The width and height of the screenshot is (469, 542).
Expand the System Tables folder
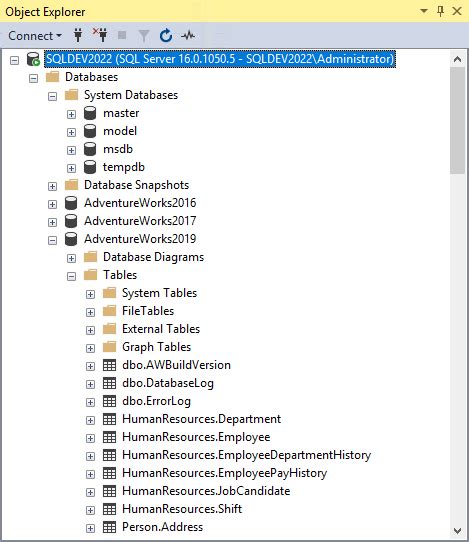tap(91, 294)
